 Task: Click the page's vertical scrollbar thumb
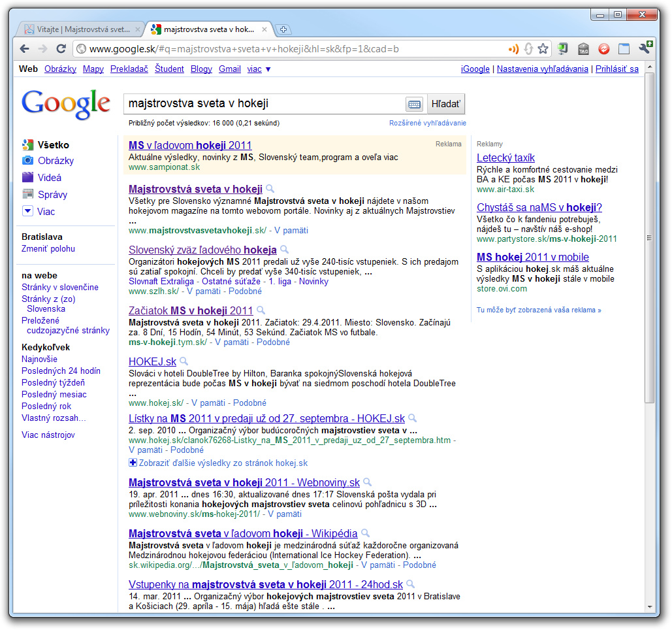pos(649,238)
